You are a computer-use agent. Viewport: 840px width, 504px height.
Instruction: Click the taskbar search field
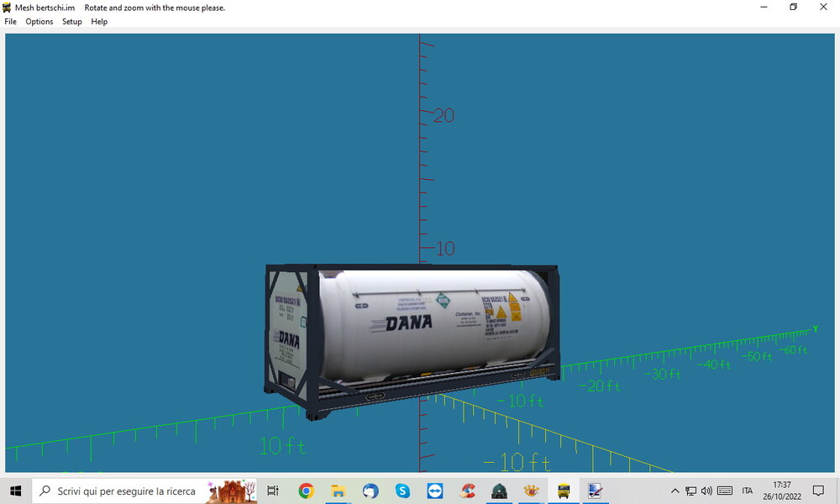coord(144,491)
